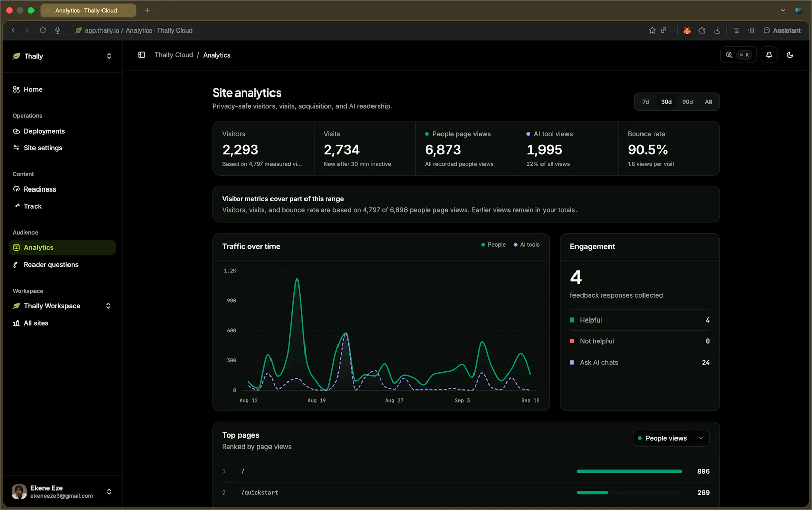The image size is (812, 510).
Task: Click the Aug 19 axis label
Action: (317, 401)
